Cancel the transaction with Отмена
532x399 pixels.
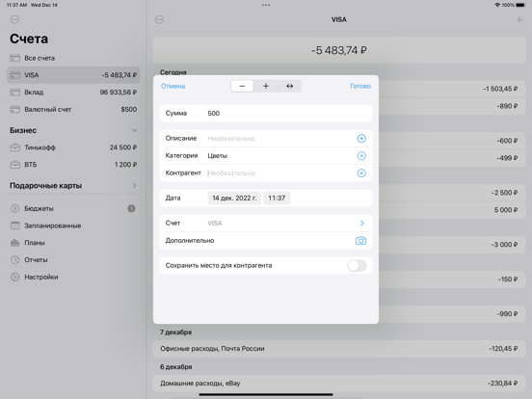click(x=173, y=86)
